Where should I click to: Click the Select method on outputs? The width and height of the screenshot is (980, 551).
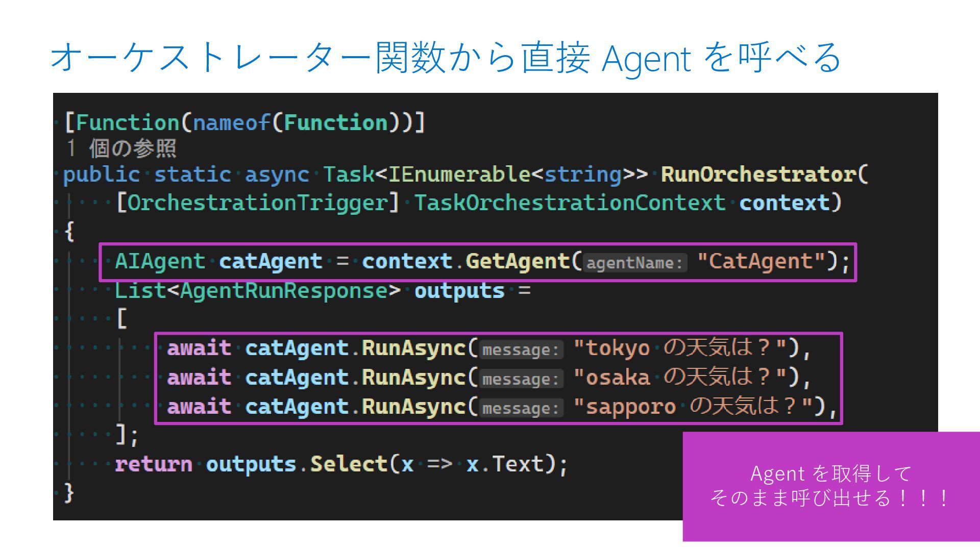click(x=349, y=464)
